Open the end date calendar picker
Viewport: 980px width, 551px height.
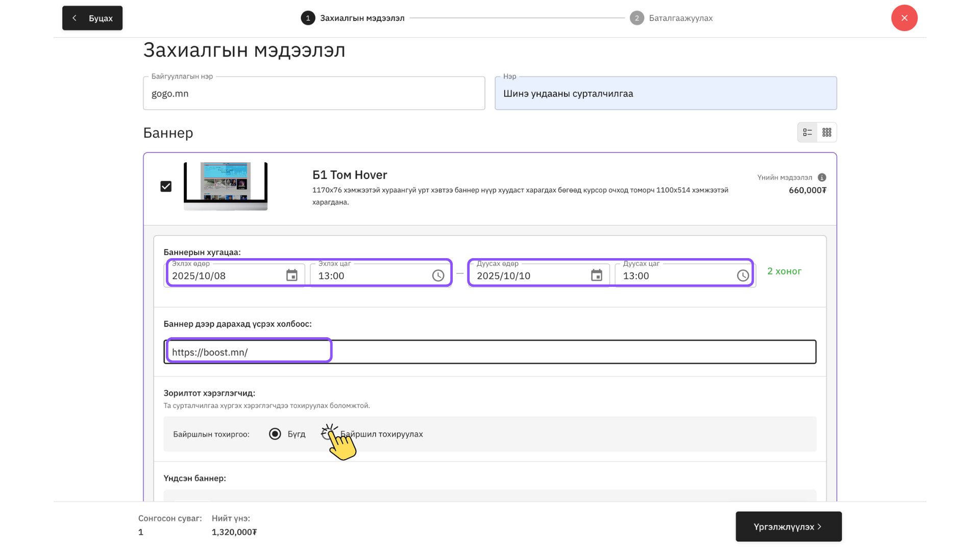596,275
